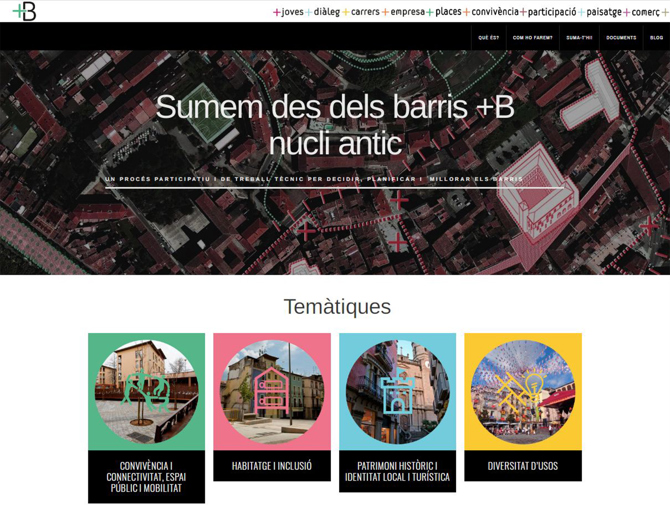Screen dimensions: 670x509
Task: Open 'Convivència i connectivitat' theme label
Action: coord(147,477)
